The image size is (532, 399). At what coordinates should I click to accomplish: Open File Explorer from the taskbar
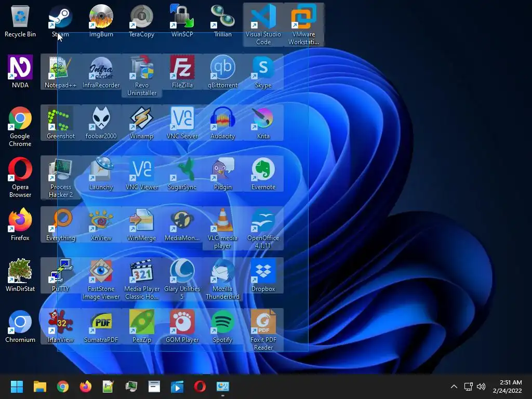[39, 387]
